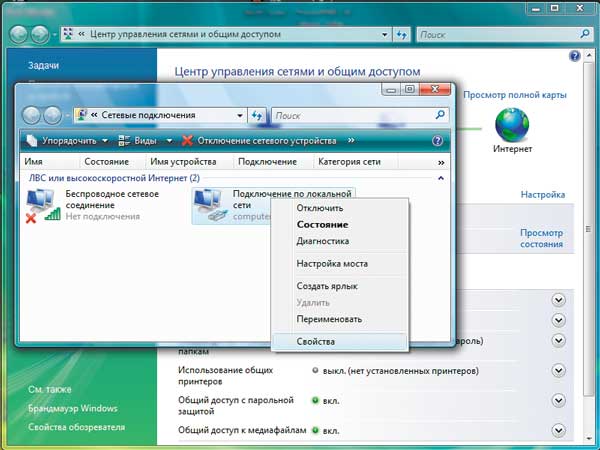
Task: Click the help icon in the toolbar
Action: [x=437, y=141]
